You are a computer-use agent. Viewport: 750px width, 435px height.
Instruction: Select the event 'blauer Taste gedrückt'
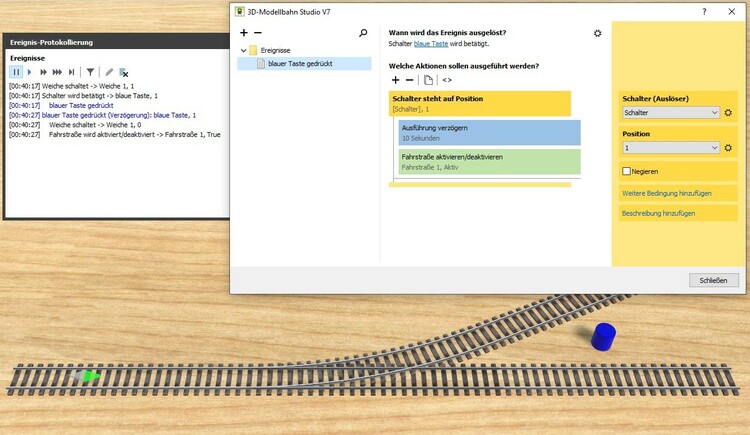click(304, 64)
